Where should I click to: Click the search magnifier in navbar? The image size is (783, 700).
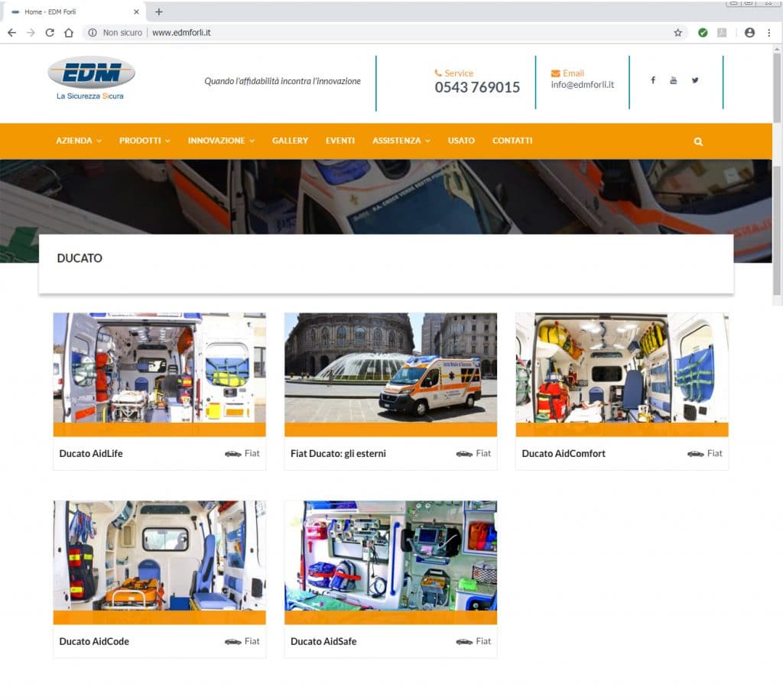[x=698, y=141]
